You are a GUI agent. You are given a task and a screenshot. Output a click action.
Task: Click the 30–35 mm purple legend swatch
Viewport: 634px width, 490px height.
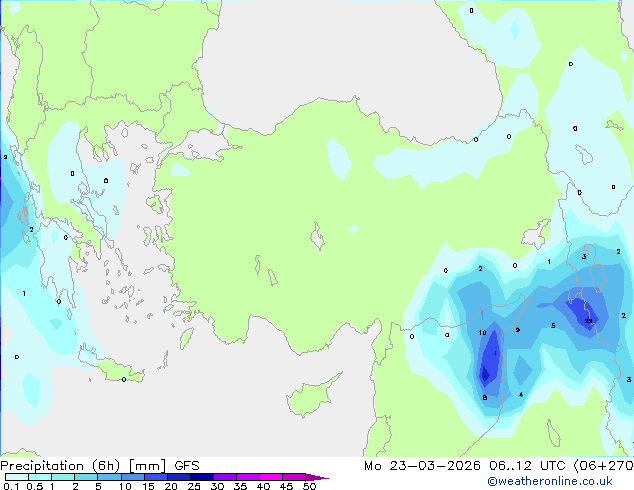[x=225, y=477]
